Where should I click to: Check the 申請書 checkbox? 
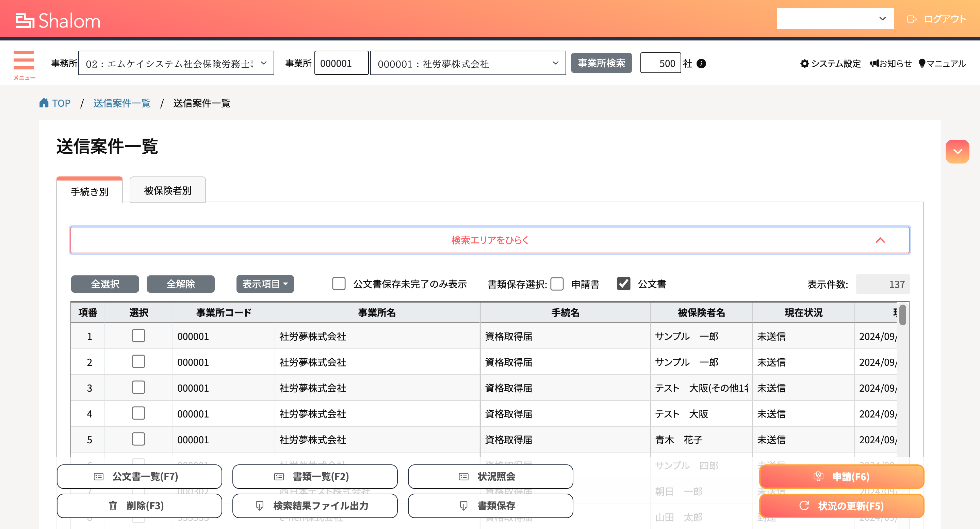pos(557,284)
